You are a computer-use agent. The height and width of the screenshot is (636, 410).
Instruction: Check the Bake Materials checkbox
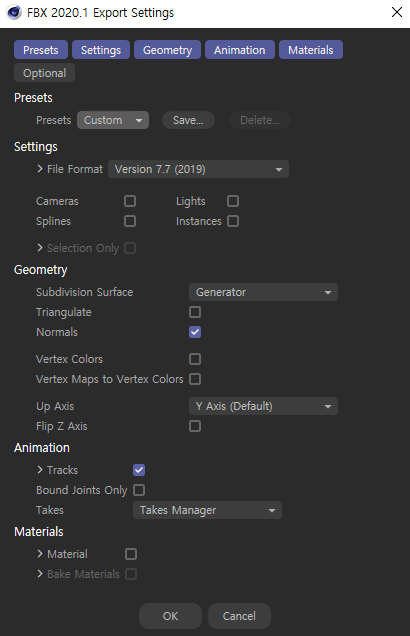(x=131, y=574)
